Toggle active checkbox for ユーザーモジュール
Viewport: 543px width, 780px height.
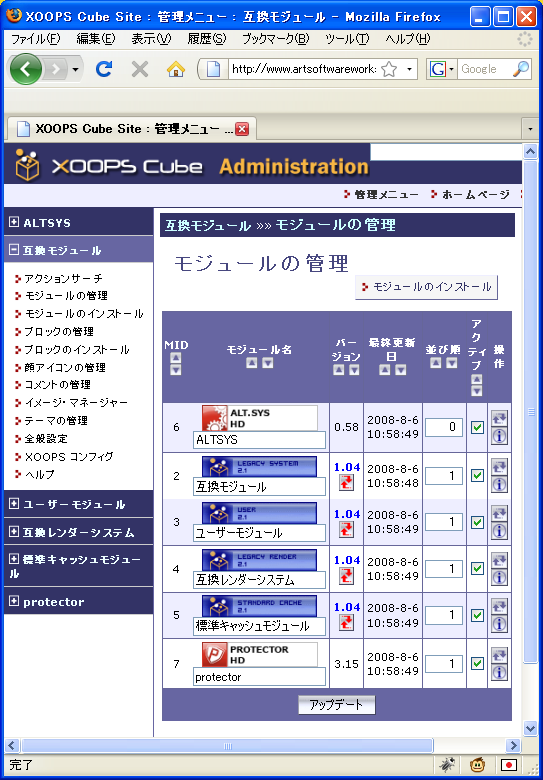477,522
